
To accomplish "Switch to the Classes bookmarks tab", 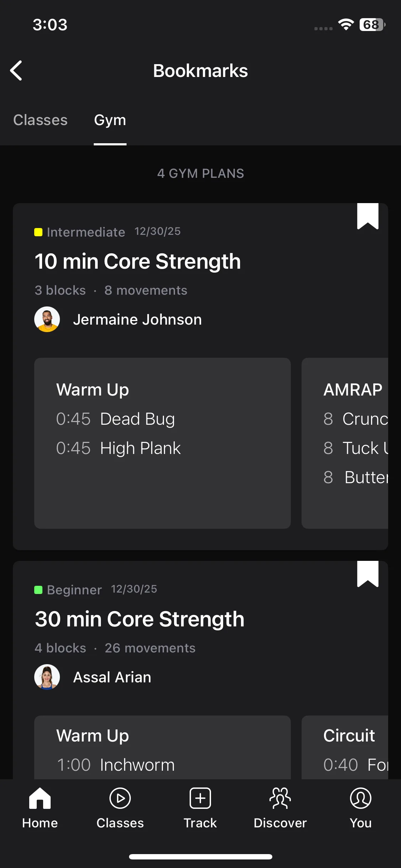I will 40,120.
